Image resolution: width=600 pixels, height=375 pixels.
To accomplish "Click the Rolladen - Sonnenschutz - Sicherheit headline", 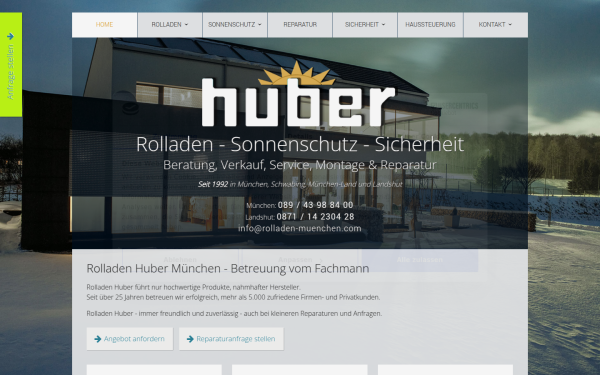I will tap(300, 144).
